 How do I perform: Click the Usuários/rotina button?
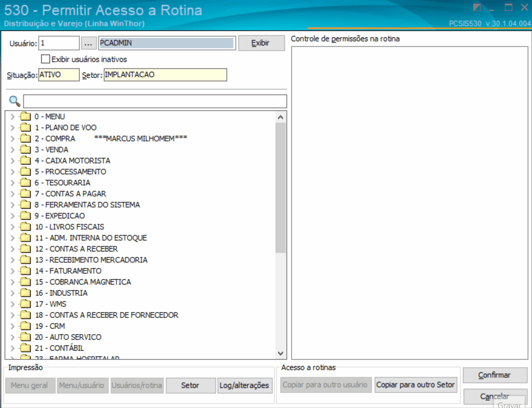[x=137, y=385]
